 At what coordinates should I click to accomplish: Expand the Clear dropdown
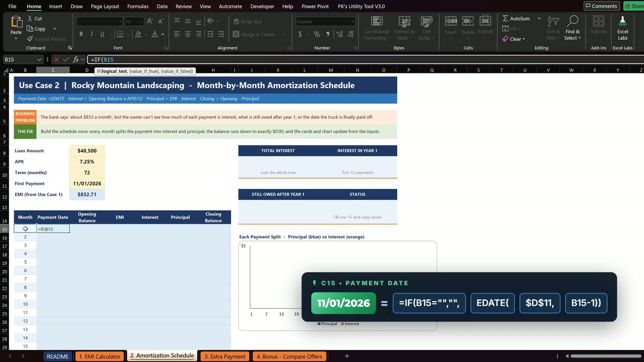point(524,39)
